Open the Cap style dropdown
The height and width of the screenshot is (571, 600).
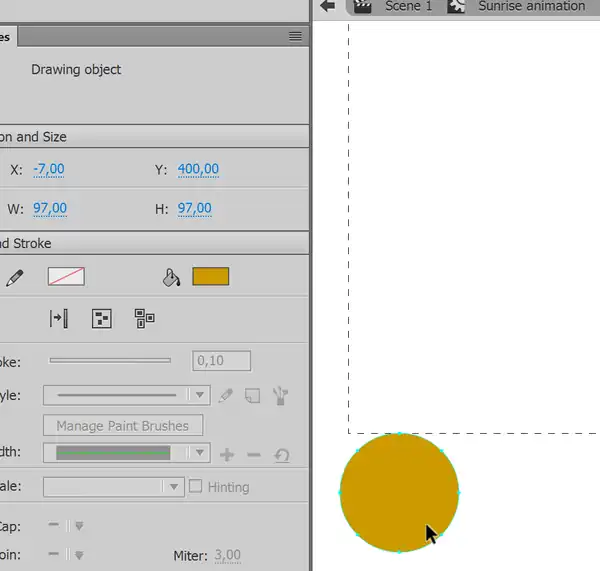pyautogui.click(x=67, y=526)
